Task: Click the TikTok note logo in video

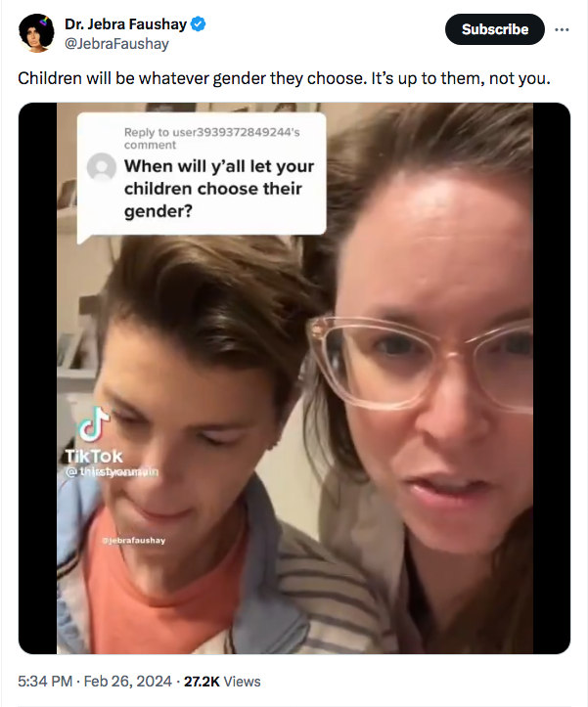Action: pos(93,423)
